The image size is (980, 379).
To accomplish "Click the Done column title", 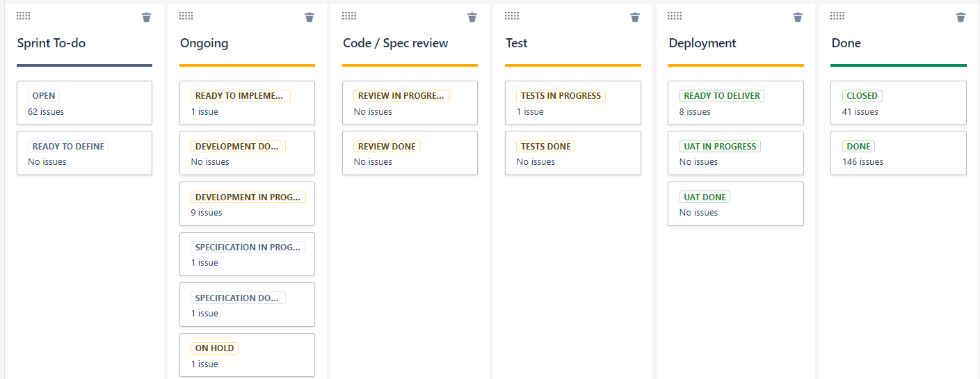I will pyautogui.click(x=846, y=43).
